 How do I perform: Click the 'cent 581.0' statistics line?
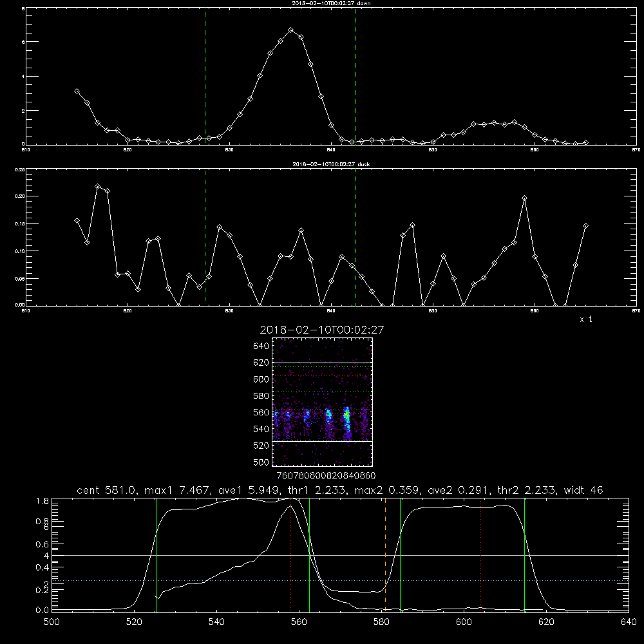pyautogui.click(x=339, y=490)
